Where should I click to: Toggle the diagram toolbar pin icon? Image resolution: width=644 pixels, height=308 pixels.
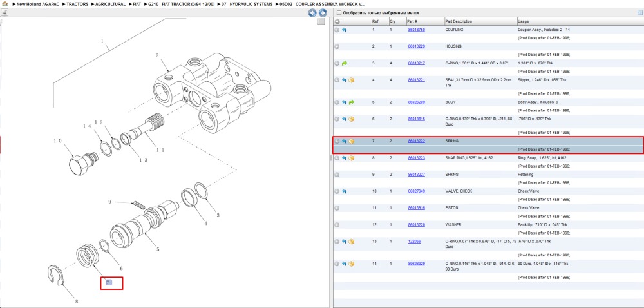4,13
